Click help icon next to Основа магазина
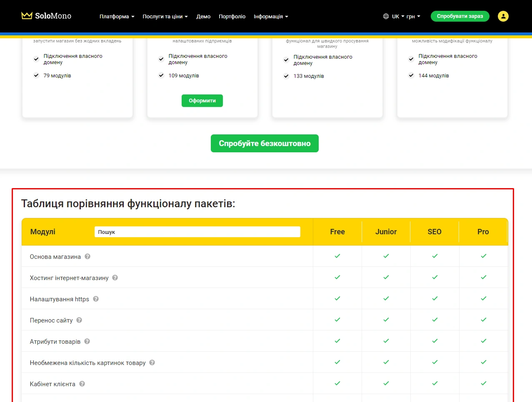 [x=87, y=256]
